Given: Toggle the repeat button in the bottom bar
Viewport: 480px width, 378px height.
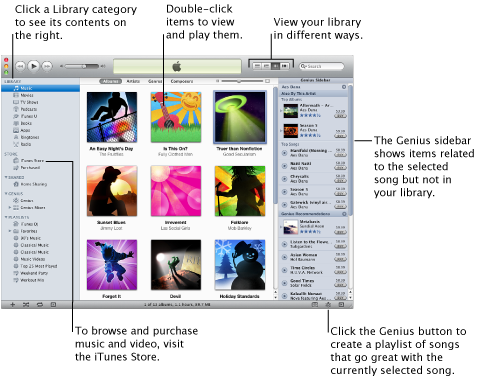Looking at the screenshot, I should coord(40,304).
